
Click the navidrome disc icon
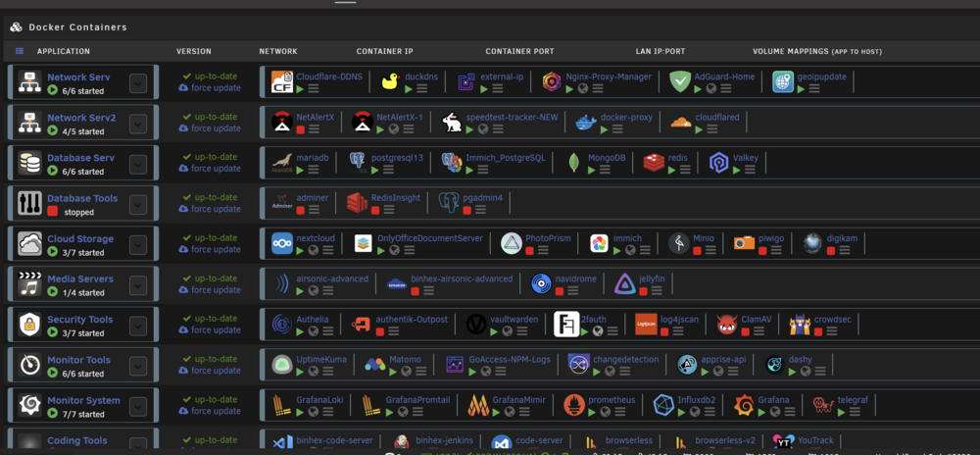pyautogui.click(x=541, y=283)
